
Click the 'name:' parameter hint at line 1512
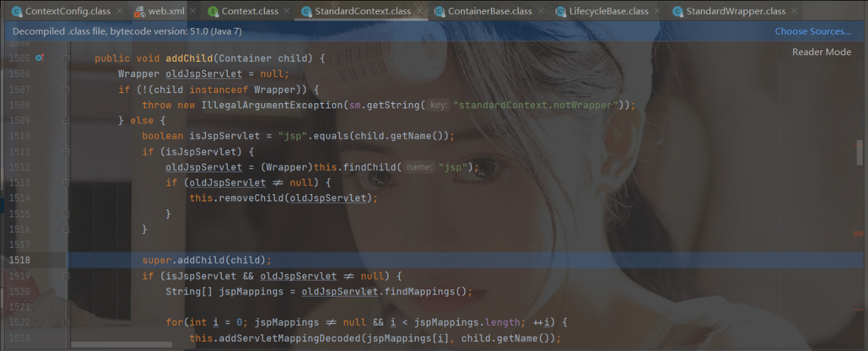click(420, 167)
